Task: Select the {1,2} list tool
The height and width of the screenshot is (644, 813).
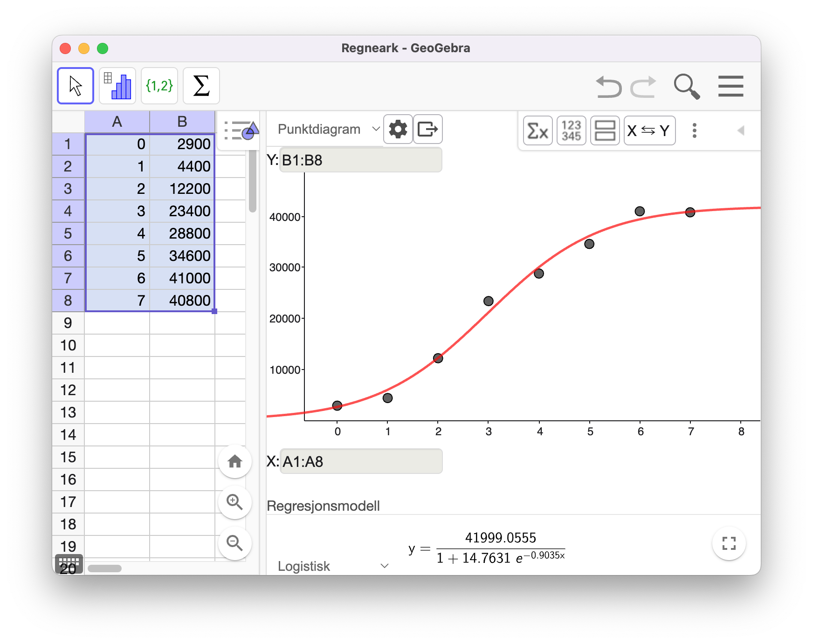Action: pyautogui.click(x=159, y=85)
